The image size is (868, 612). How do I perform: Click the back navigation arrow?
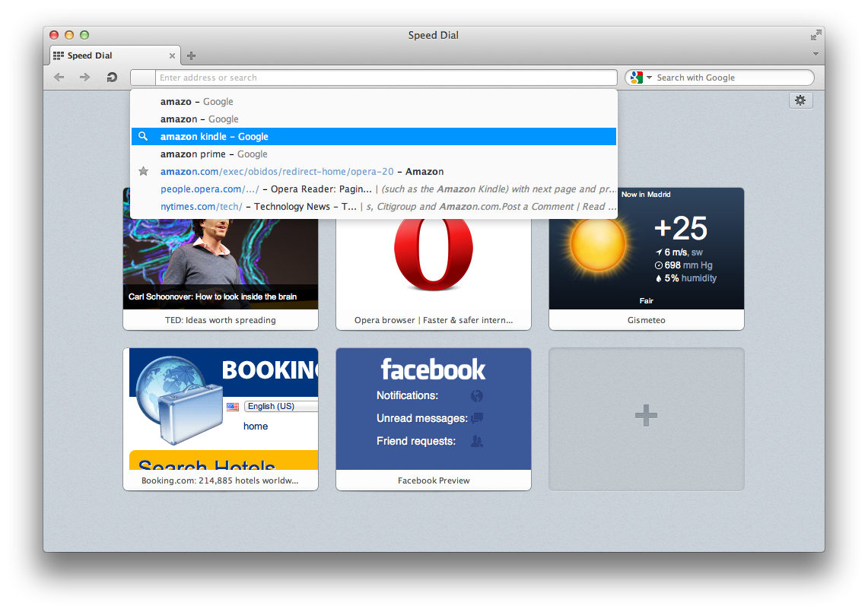59,77
